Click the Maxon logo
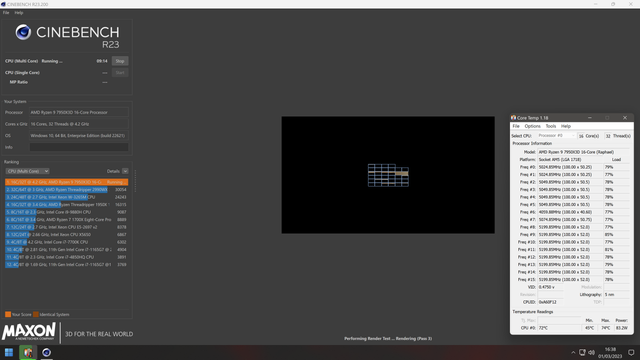Viewport: 640px width, 360px height. 29,331
